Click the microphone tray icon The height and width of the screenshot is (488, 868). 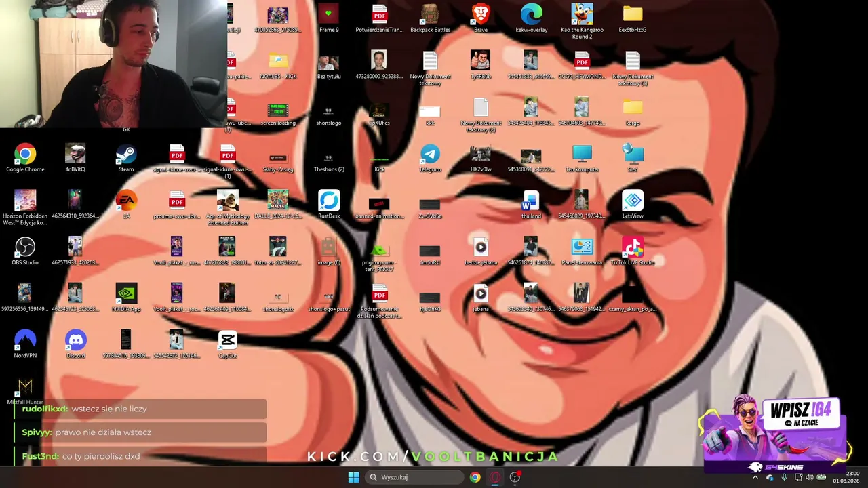coord(784,477)
